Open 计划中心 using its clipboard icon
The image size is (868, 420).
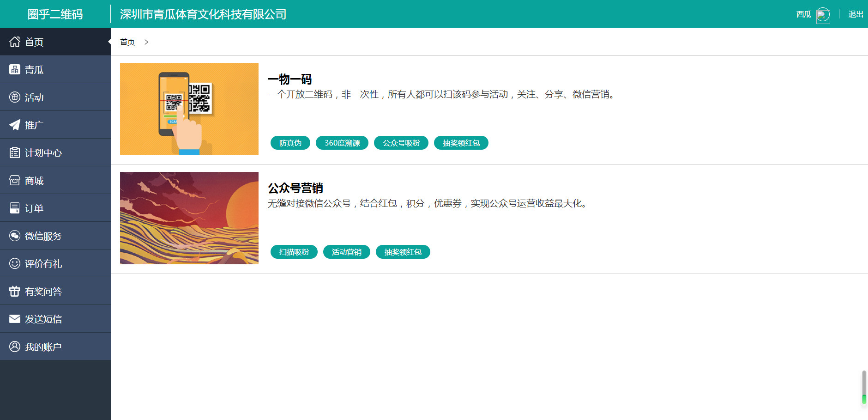click(14, 152)
